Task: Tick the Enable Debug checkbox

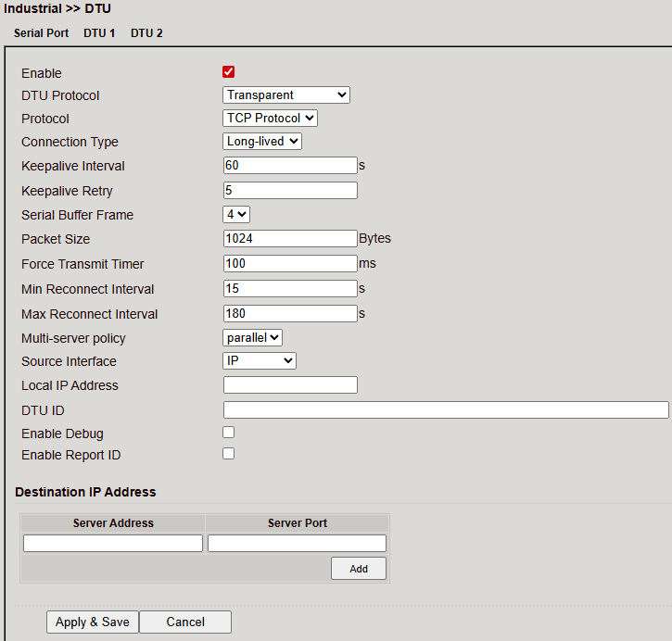Action: pos(229,433)
